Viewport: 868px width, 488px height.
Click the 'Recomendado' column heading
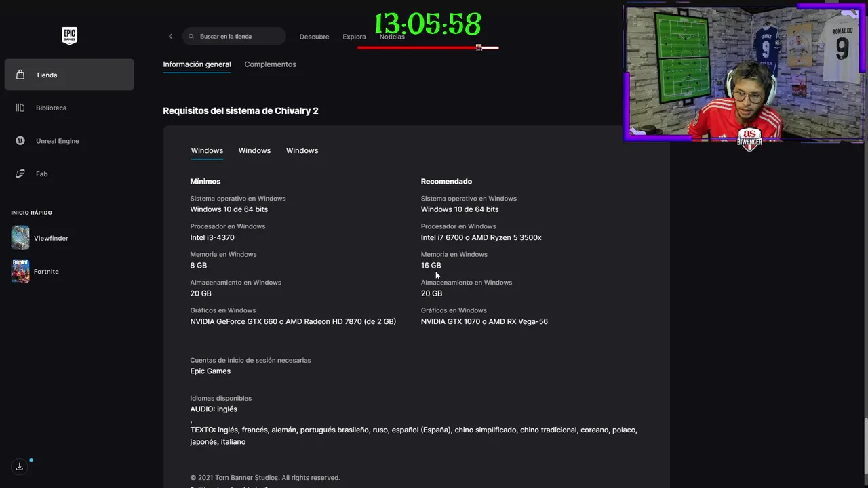[x=446, y=181]
